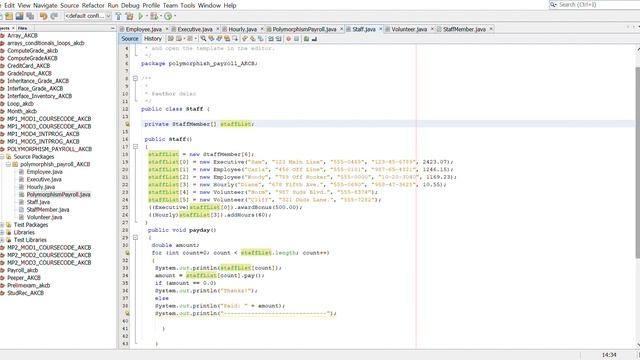640x360 pixels.
Task: Close the Staff.java tab
Action: (x=381, y=29)
